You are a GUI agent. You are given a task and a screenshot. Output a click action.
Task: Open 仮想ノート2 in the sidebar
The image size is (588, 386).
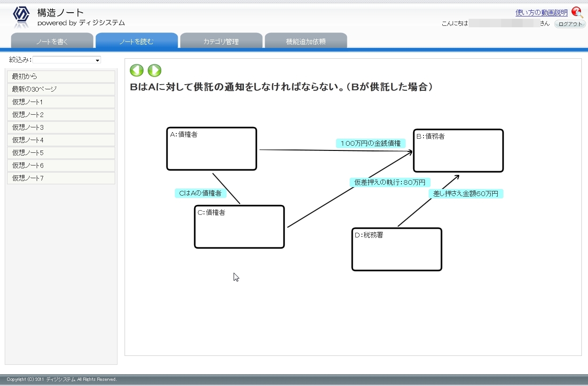(61, 115)
